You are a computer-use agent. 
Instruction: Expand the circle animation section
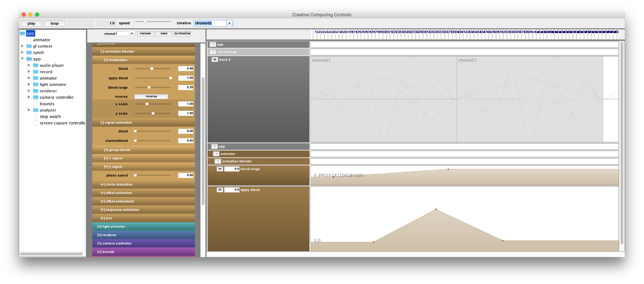pyautogui.click(x=117, y=185)
